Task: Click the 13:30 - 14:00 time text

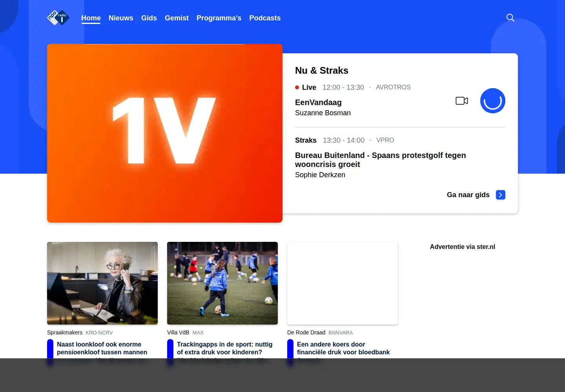Action: click(x=344, y=140)
